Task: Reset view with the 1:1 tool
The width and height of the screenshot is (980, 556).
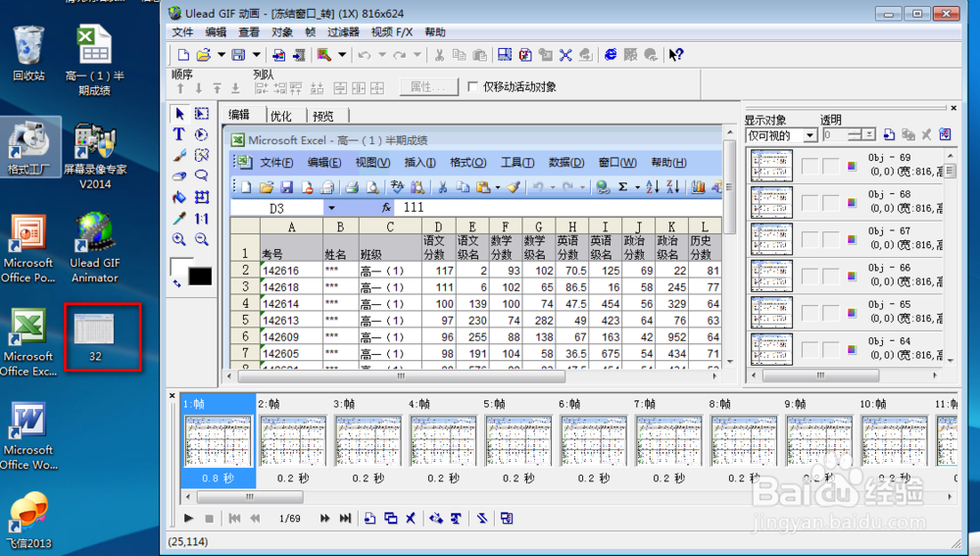Action: 201,219
